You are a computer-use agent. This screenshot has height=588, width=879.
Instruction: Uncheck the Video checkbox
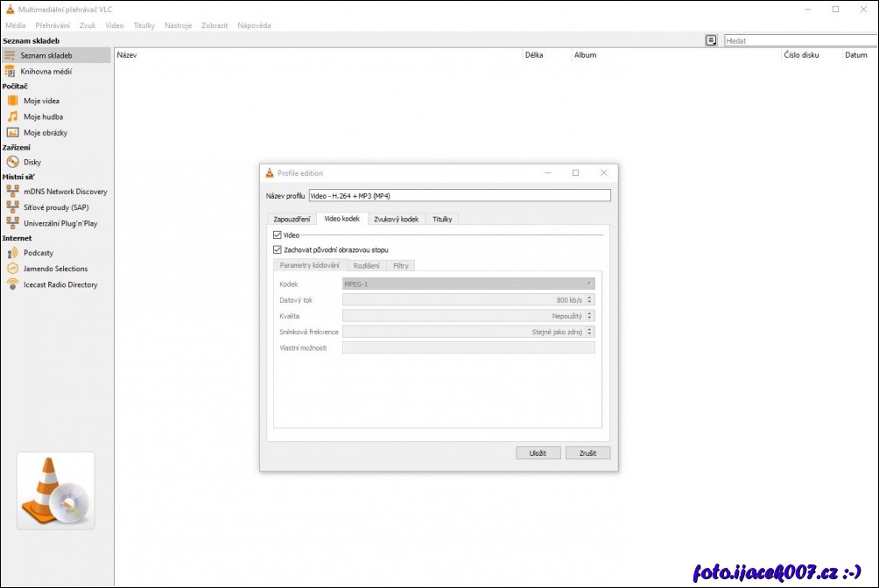(278, 235)
